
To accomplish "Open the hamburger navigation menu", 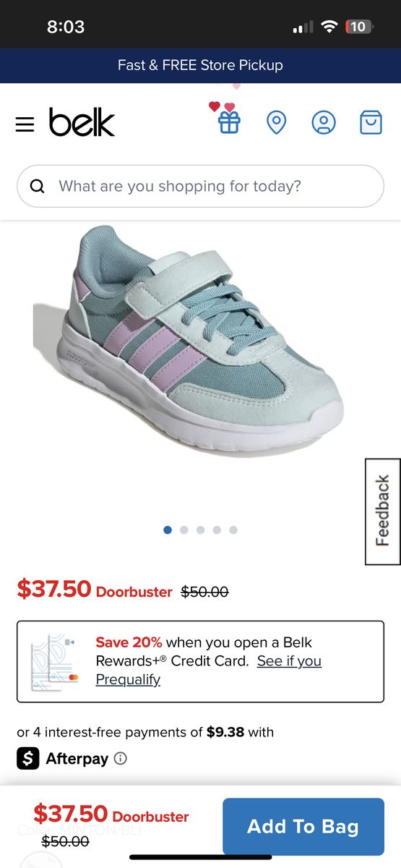I will click(x=25, y=124).
